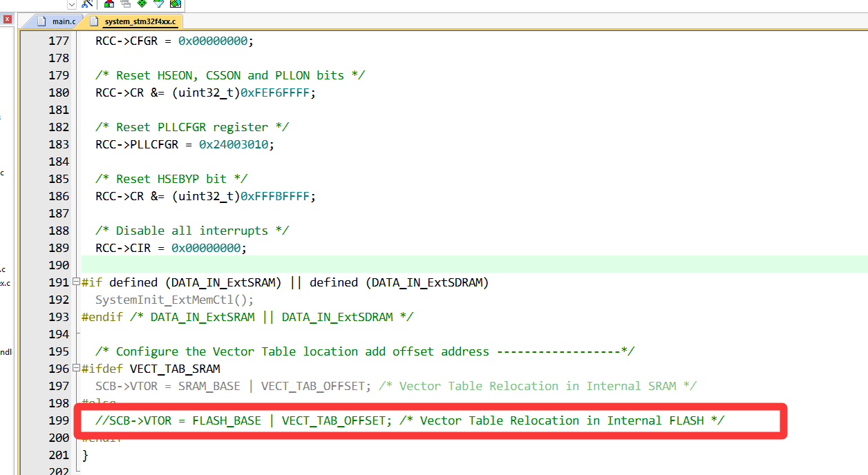868x475 pixels.
Task: Click 'Vector Table Relocation in Internal FLASH' comment
Action: pos(562,420)
